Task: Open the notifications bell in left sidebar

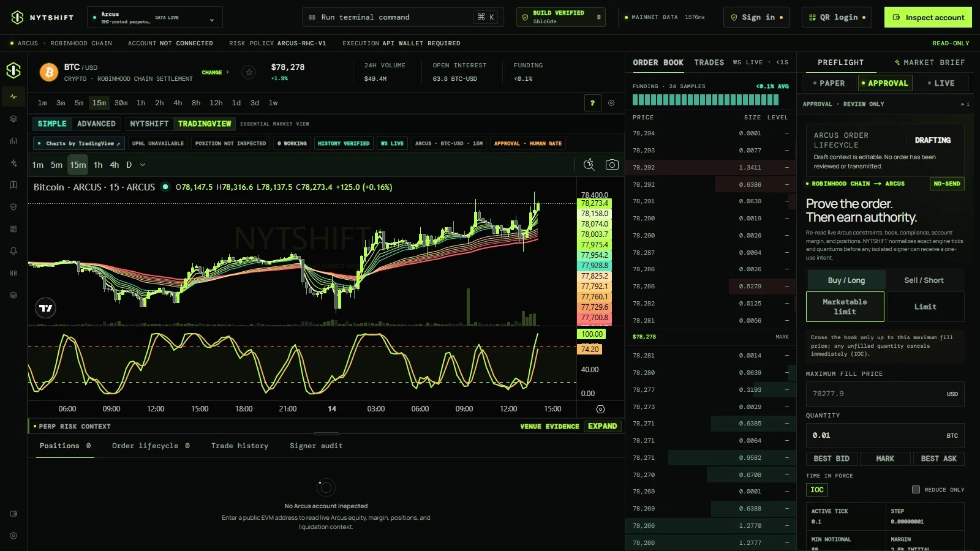Action: (x=13, y=251)
